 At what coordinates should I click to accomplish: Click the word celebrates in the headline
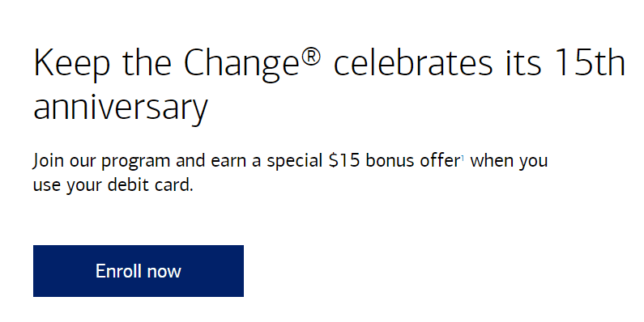pyautogui.click(x=413, y=63)
